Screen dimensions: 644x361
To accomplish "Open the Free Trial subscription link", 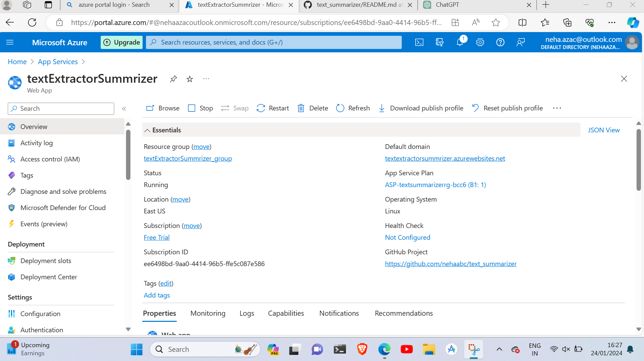I will [157, 237].
